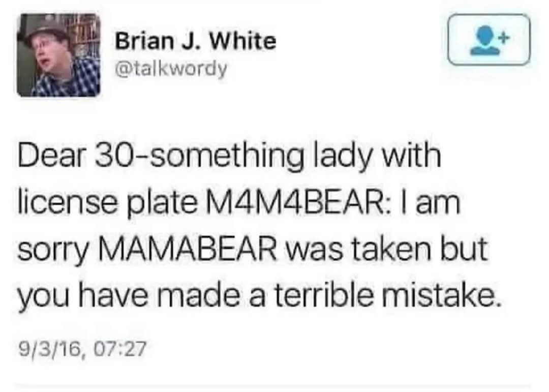Click the @talkwordy handle
Viewport: 549px width, 392px height.
click(x=171, y=69)
